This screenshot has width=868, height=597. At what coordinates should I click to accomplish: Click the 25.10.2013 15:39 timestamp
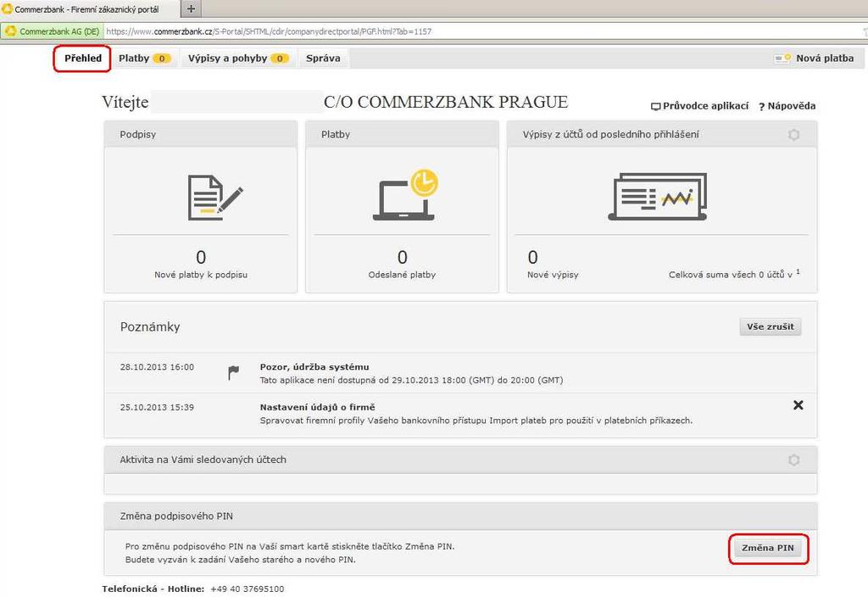point(157,407)
